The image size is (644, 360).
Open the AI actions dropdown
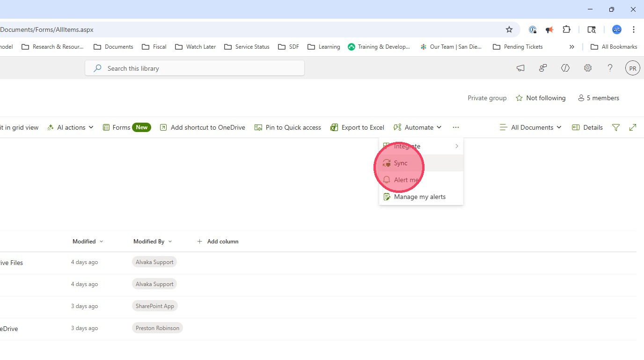70,127
